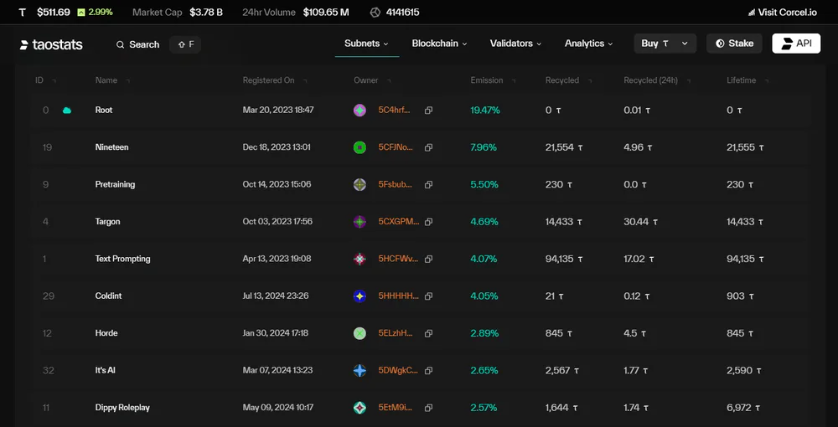Image resolution: width=838 pixels, height=427 pixels.
Task: Click Coldint owner blue avatar
Action: 360,296
